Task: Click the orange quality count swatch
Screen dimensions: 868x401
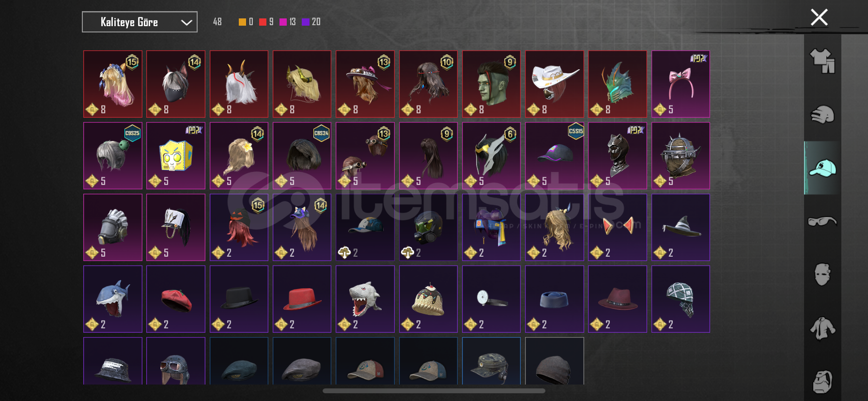Action: pyautogui.click(x=242, y=22)
